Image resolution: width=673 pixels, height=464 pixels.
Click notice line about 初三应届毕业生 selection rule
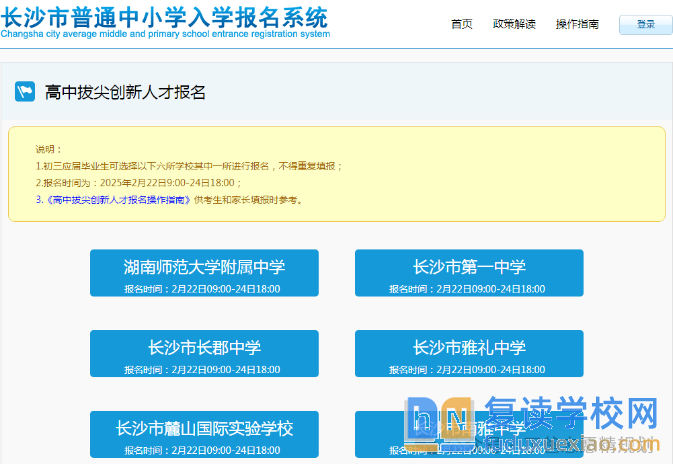point(189,165)
